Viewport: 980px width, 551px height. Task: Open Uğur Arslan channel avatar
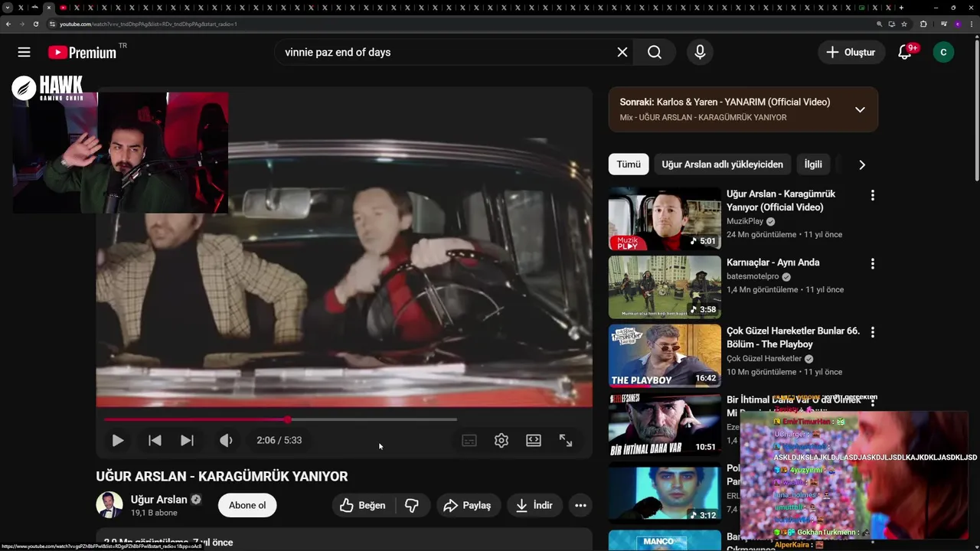pos(109,505)
